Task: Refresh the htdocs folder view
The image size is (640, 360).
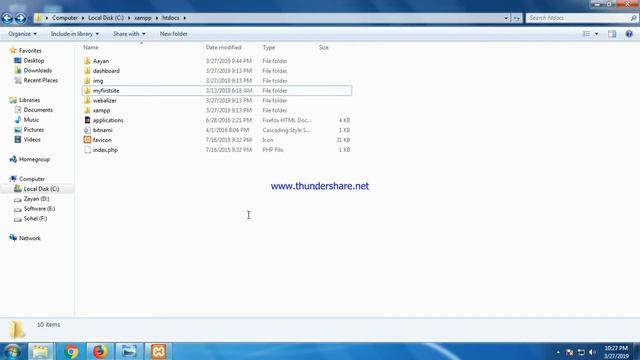Action: [517, 18]
